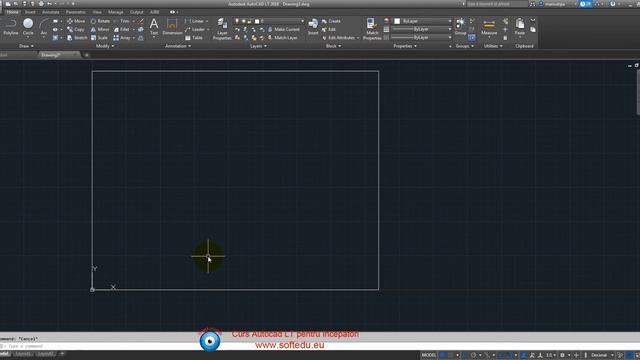
Task: Expand the Layers panel
Action: pyautogui.click(x=258, y=46)
